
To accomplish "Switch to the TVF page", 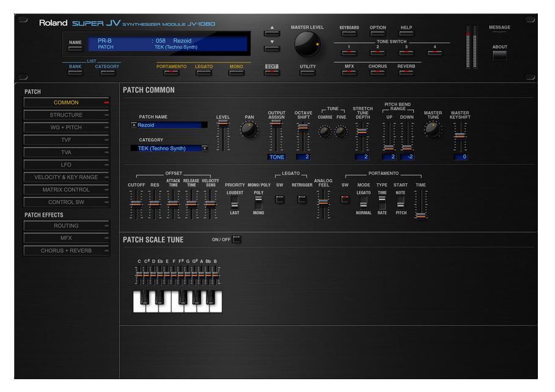I will [67, 140].
